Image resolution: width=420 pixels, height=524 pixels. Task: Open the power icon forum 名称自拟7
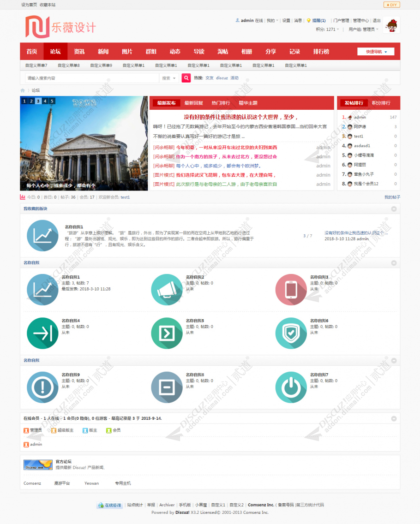coord(291,387)
